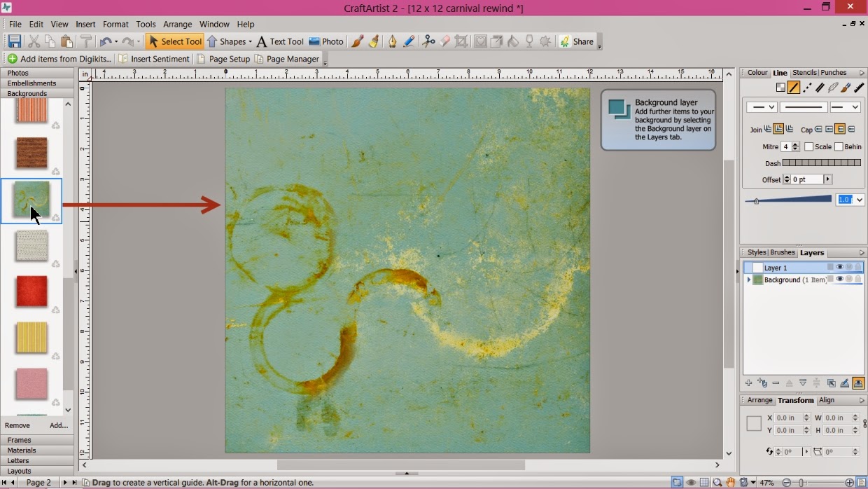Click the Mitre value input field
The image size is (868, 489).
[786, 147]
